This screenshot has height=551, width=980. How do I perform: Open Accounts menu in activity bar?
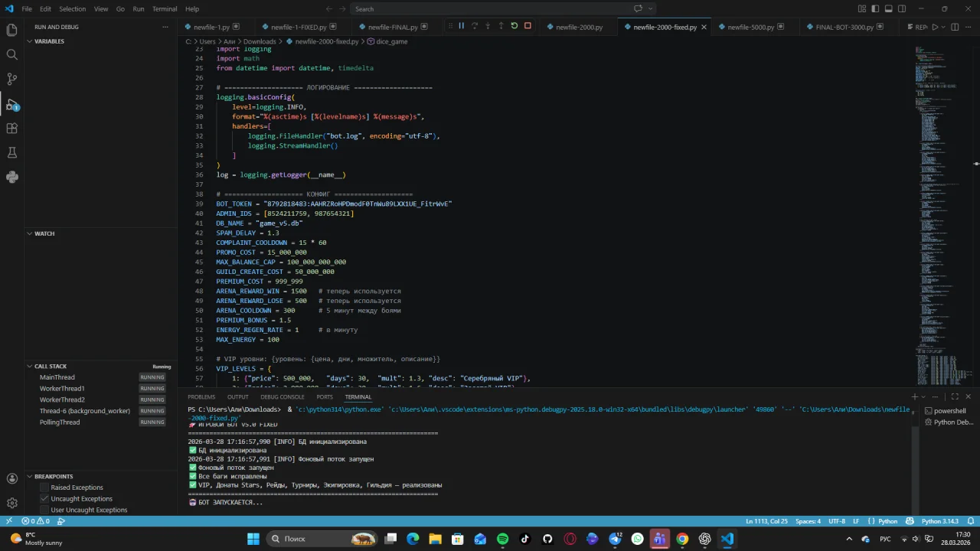[11, 478]
